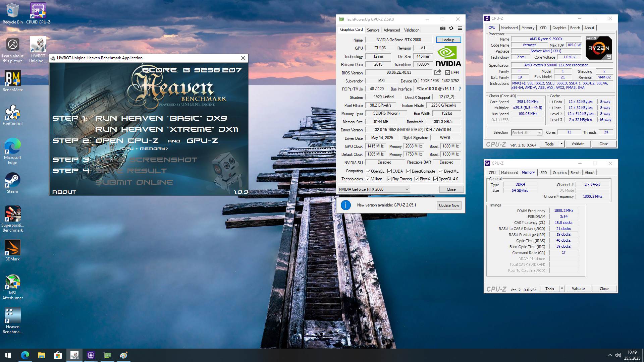Open SPD tab in bottom CPU-Z window
This screenshot has height=362, width=644.
pyautogui.click(x=543, y=173)
